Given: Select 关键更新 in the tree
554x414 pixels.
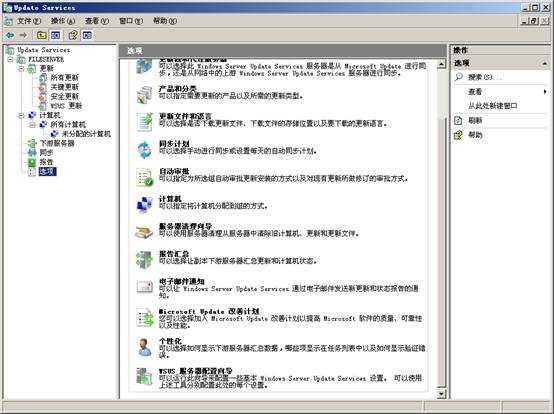Looking at the screenshot, I should click(64, 87).
